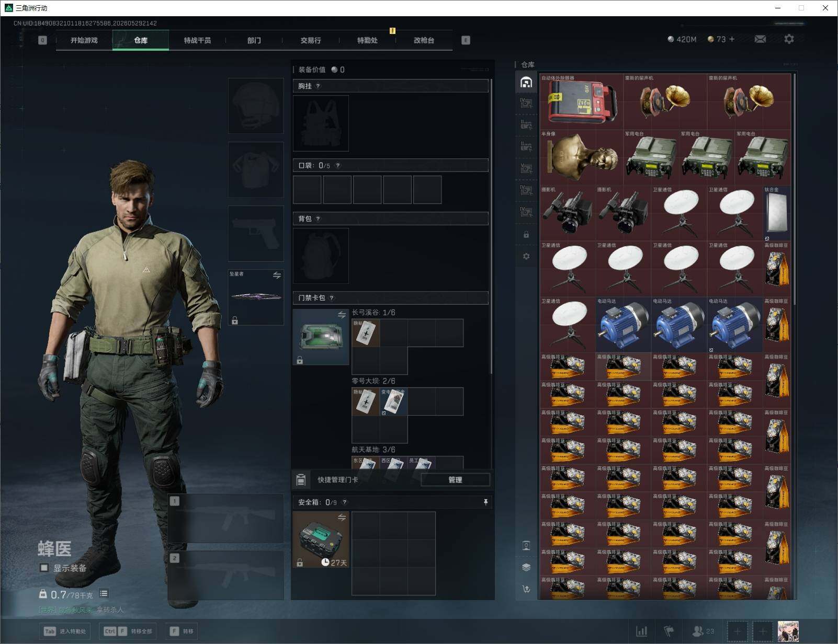Open the 特勤处 tab
Screen dimensions: 838x644
coord(367,40)
